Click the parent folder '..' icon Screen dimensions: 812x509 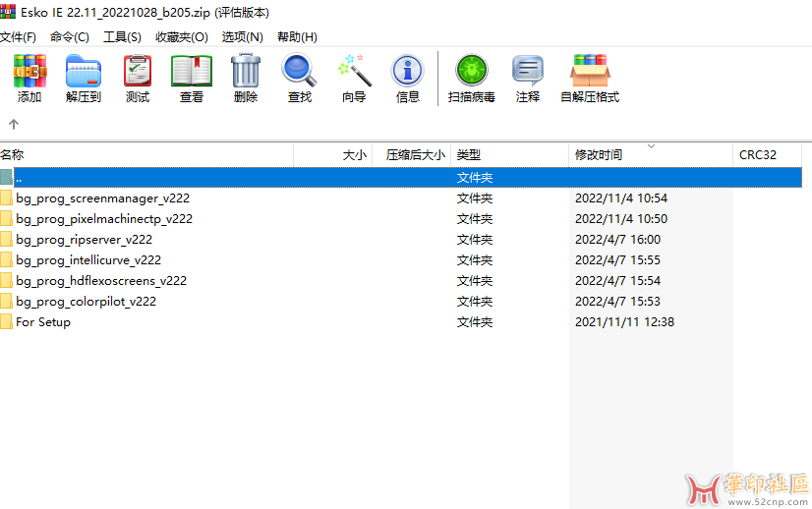coord(6,177)
